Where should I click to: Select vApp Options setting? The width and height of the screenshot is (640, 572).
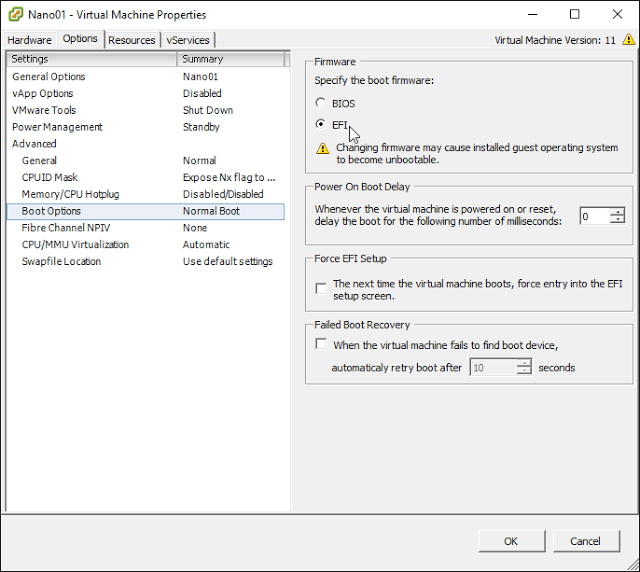pos(42,94)
